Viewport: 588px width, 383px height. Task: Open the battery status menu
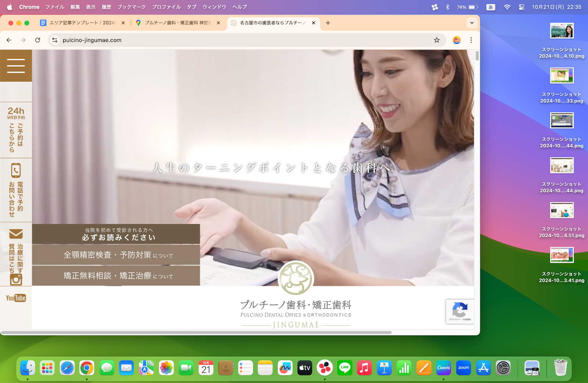(468, 7)
